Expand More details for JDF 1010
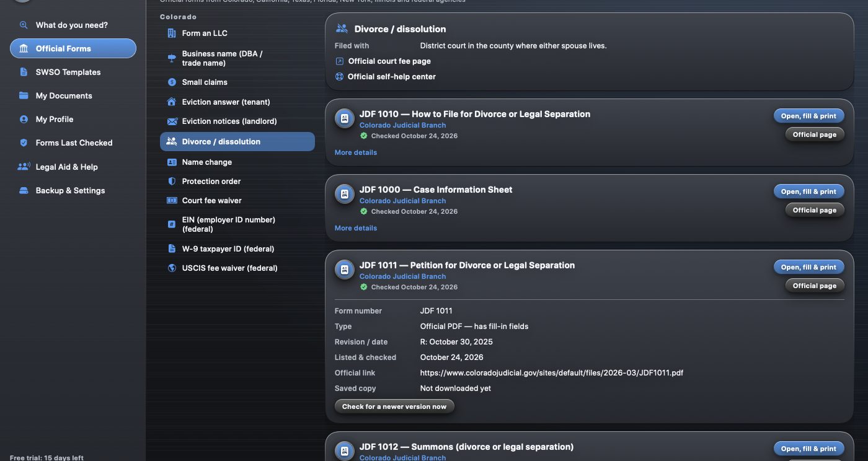Image resolution: width=868 pixels, height=461 pixels. tap(356, 152)
